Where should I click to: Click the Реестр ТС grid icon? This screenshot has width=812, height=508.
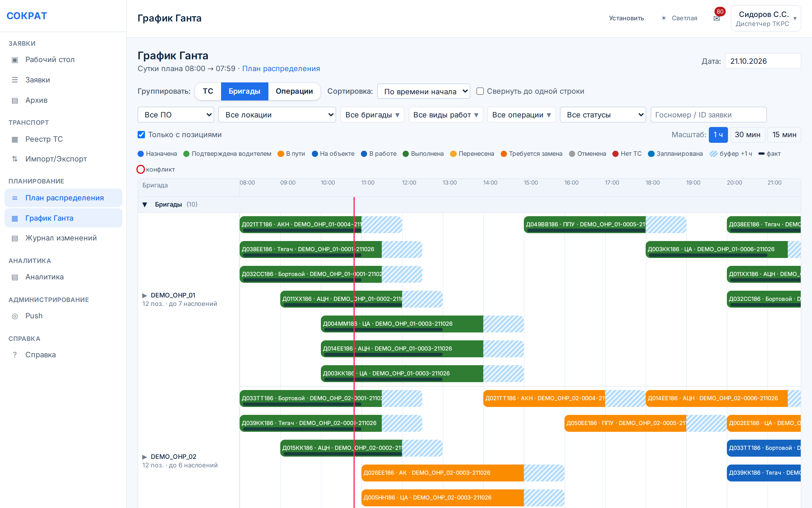tap(15, 139)
